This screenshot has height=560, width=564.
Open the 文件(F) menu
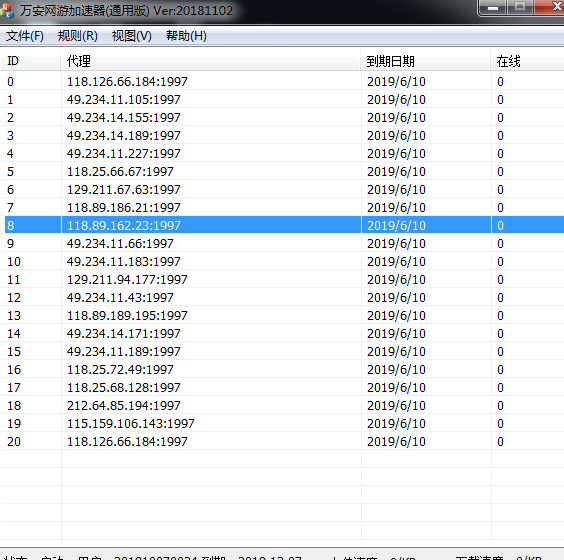pos(25,36)
